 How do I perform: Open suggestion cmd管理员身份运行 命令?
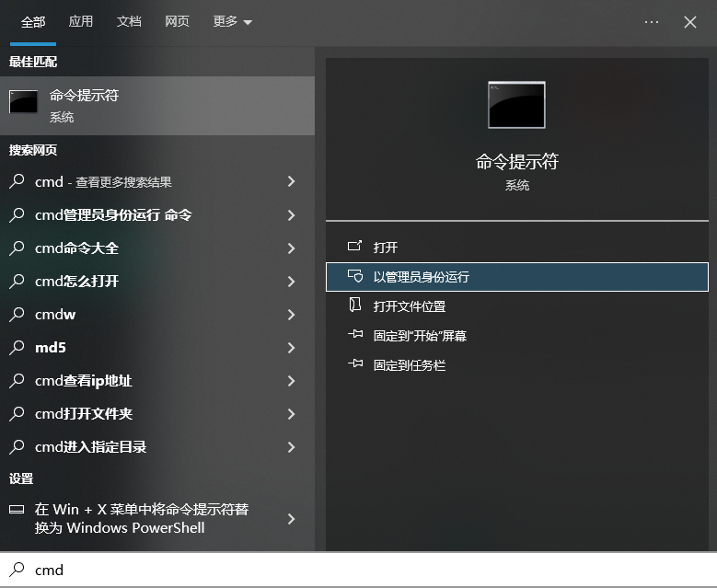[157, 215]
